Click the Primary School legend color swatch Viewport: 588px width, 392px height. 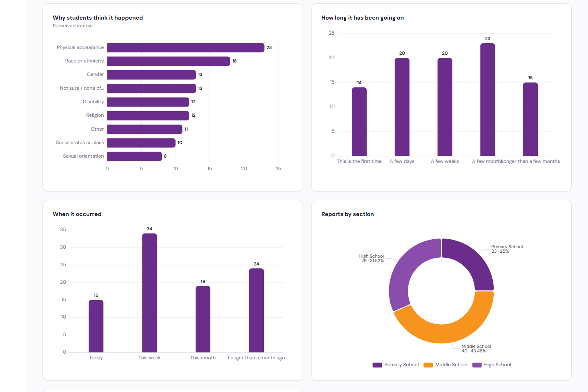pos(377,365)
